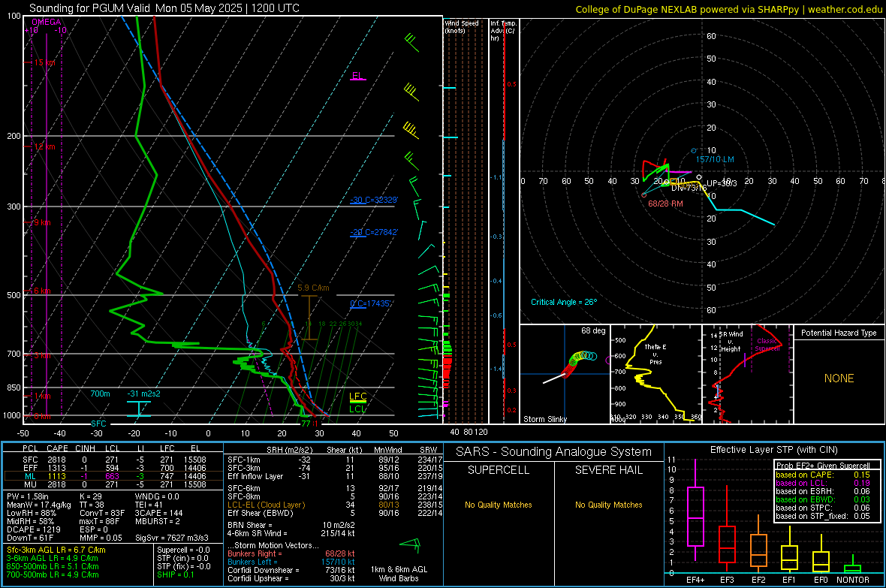Click the 'Wind Speed (knots)' panel header
The image size is (886, 588).
pos(462,26)
